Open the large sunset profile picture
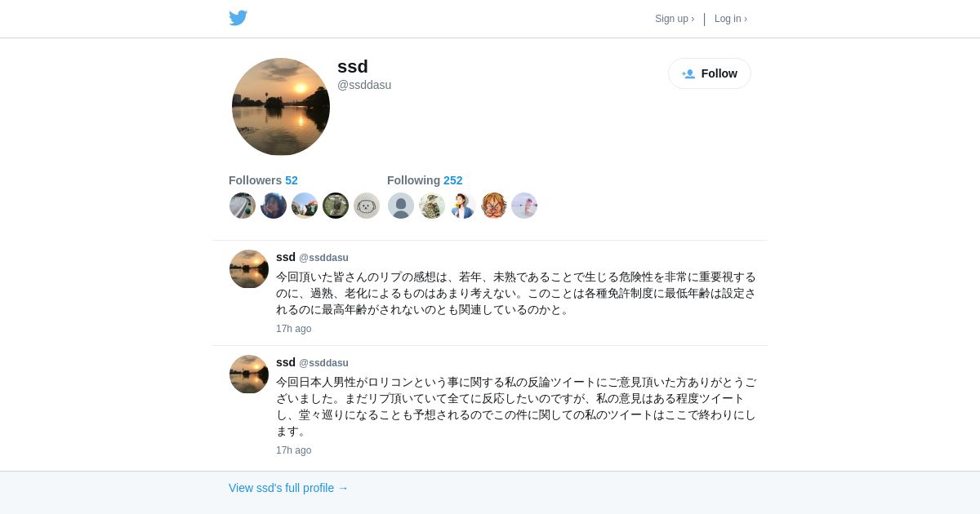The width and height of the screenshot is (980, 514). click(281, 107)
